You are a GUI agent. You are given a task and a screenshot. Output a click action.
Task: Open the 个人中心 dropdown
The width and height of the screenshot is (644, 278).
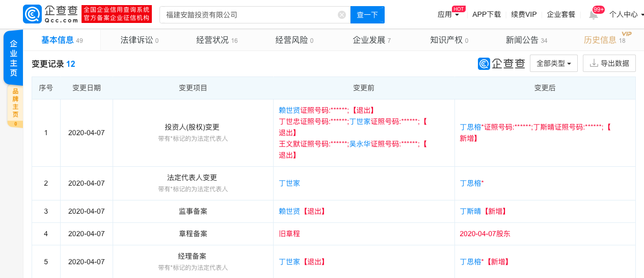pos(627,14)
